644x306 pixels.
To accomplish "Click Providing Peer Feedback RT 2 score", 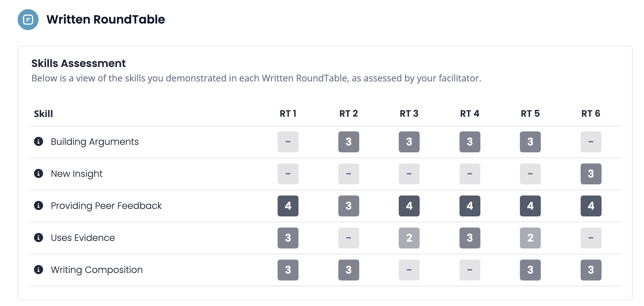I will point(348,206).
